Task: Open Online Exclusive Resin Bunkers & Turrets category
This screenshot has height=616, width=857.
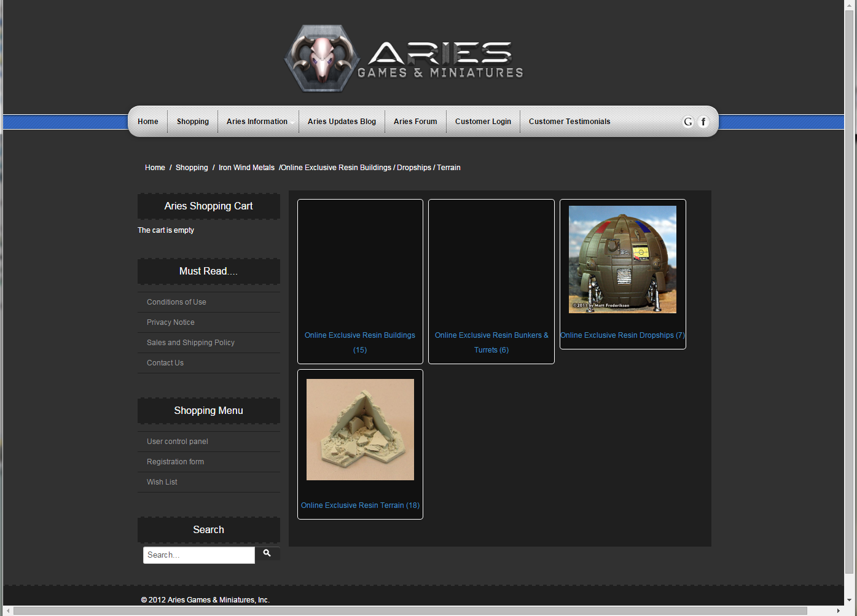Action: 491,343
